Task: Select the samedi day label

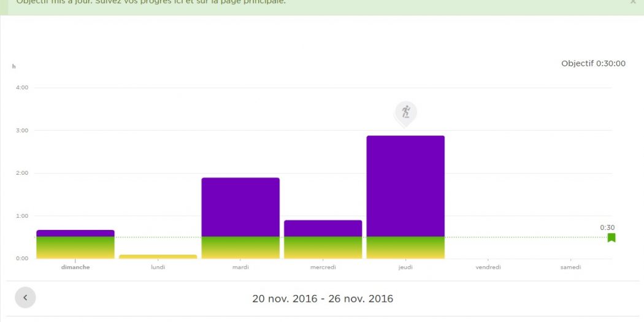Action: 570,267
